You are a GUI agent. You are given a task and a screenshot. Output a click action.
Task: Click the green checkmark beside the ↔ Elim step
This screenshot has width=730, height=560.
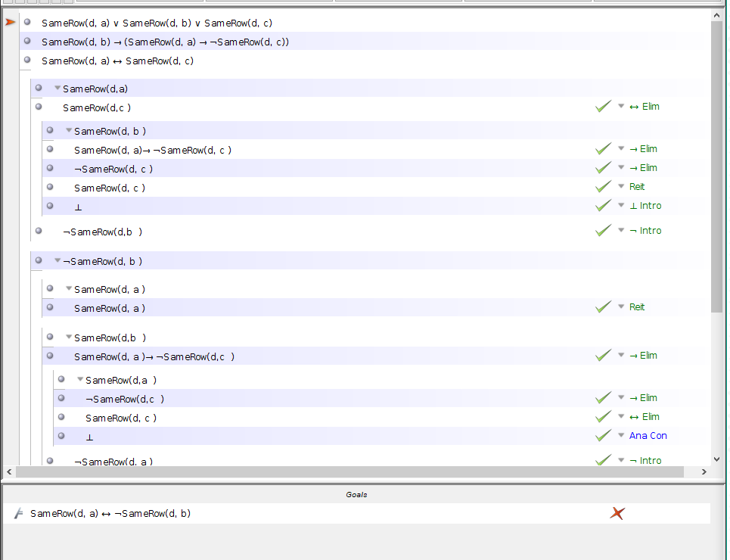click(x=603, y=106)
